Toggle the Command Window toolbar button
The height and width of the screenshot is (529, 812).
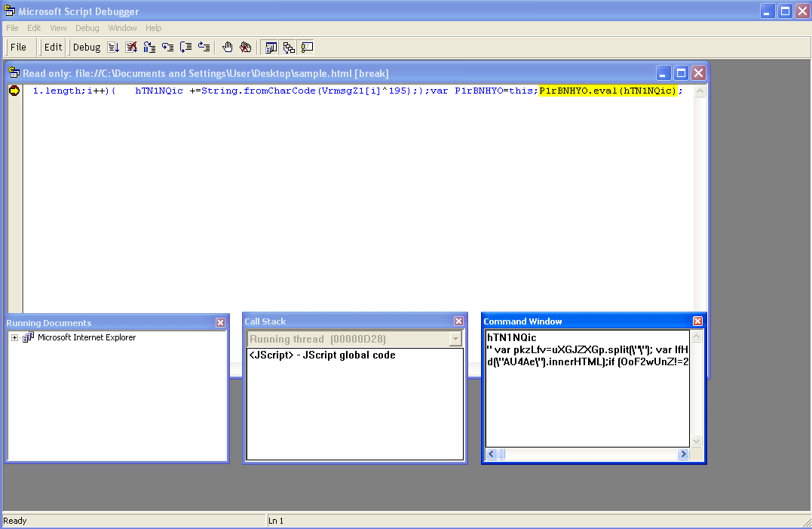(307, 47)
